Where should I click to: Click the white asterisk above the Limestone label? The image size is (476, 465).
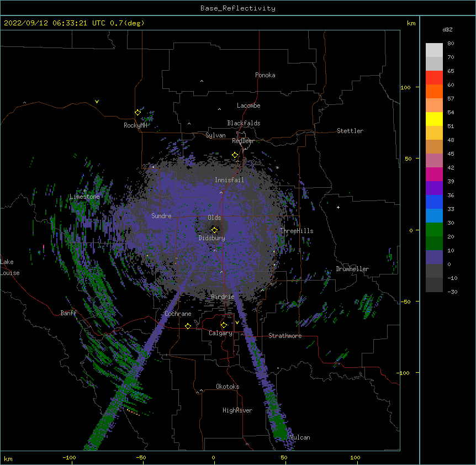84,191
